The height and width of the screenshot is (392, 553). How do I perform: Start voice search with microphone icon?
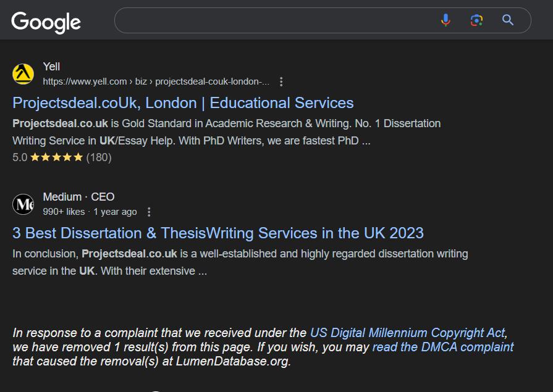pos(445,20)
